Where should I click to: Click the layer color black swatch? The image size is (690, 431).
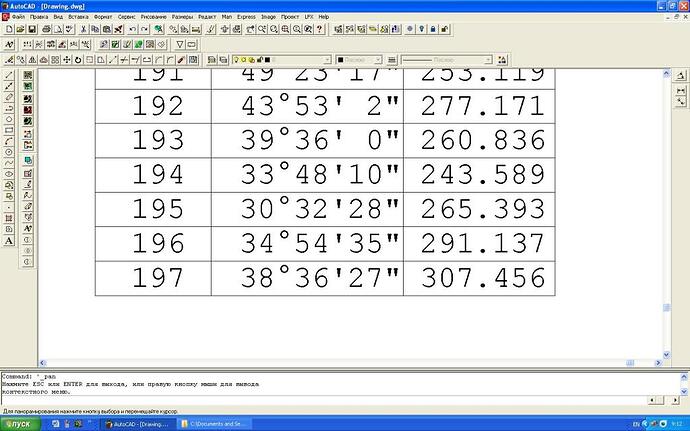267,60
